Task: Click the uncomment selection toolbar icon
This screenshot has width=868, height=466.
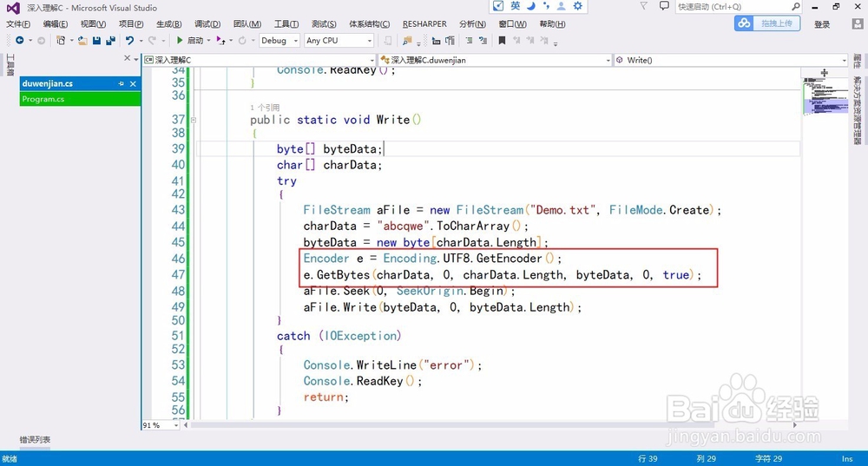Action: pos(483,41)
